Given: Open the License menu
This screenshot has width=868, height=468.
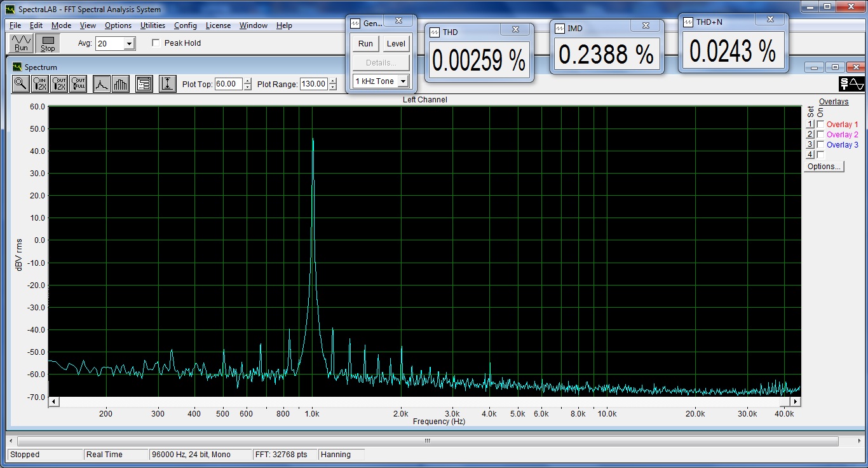Looking at the screenshot, I should click(x=219, y=25).
